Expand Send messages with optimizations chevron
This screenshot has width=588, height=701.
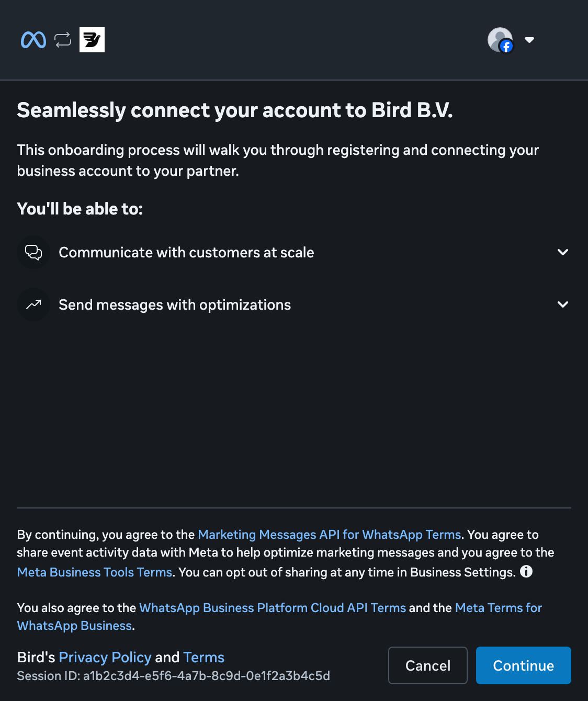[563, 304]
